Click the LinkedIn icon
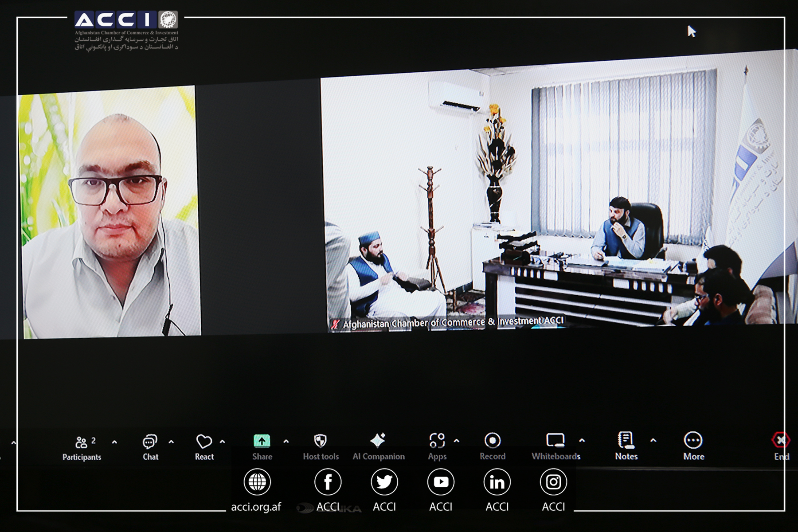Image resolution: width=798 pixels, height=532 pixels. (497, 482)
